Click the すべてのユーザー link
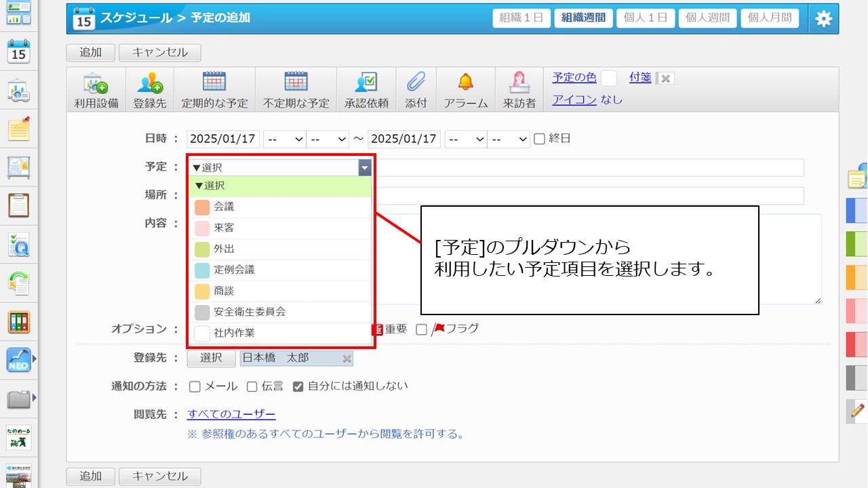This screenshot has width=868, height=488. coord(231,414)
